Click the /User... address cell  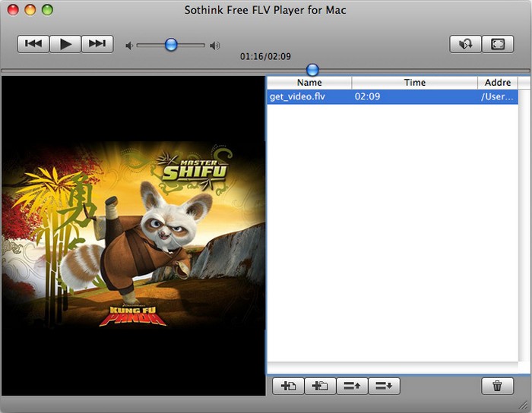[497, 97]
